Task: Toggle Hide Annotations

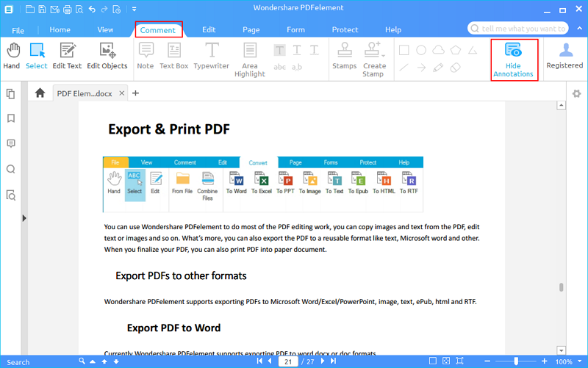Action: pyautogui.click(x=513, y=60)
